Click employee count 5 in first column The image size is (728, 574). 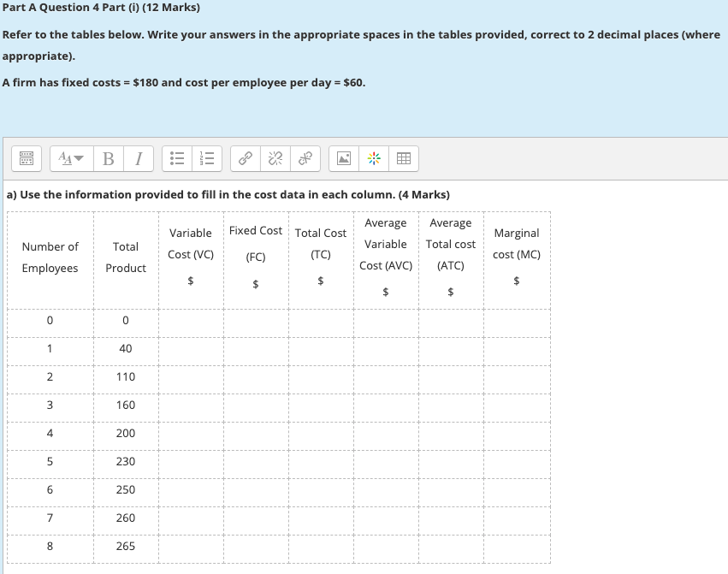[50, 462]
